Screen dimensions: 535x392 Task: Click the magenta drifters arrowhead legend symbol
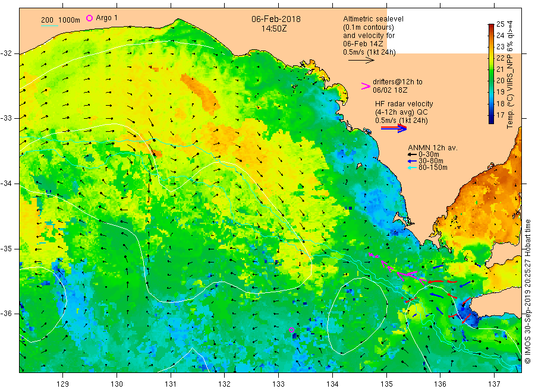366,86
